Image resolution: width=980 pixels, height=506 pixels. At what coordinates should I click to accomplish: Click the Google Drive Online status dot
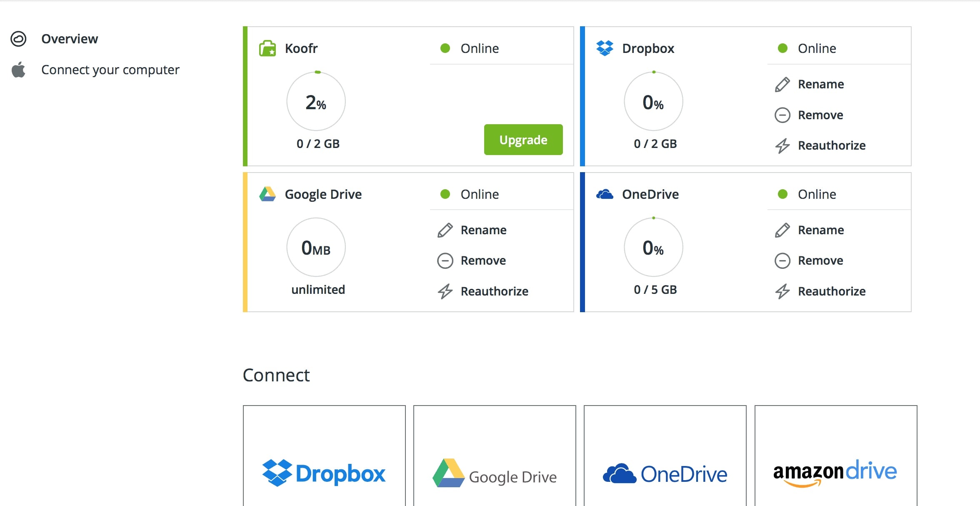coord(445,194)
